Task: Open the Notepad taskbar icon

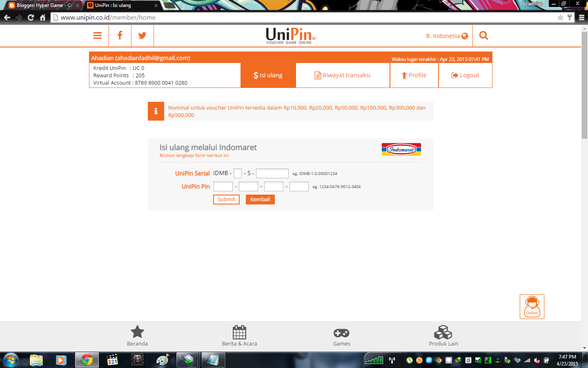Action: 213,360
